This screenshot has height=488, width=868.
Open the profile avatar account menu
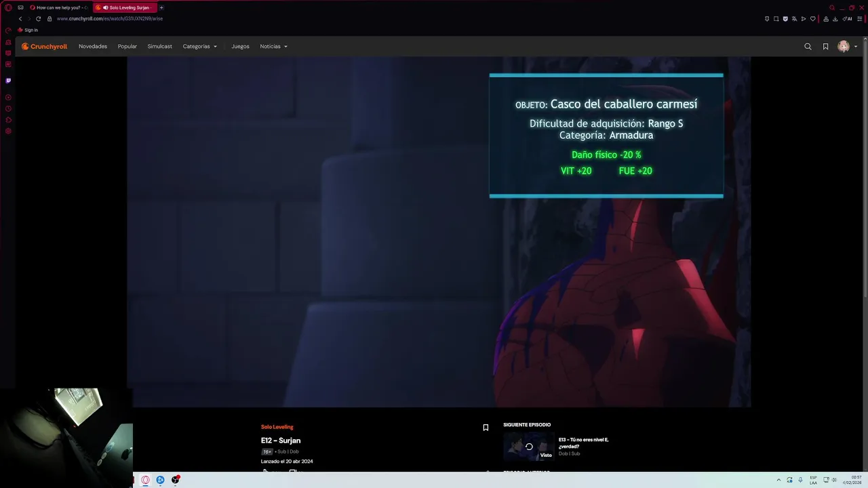(847, 47)
